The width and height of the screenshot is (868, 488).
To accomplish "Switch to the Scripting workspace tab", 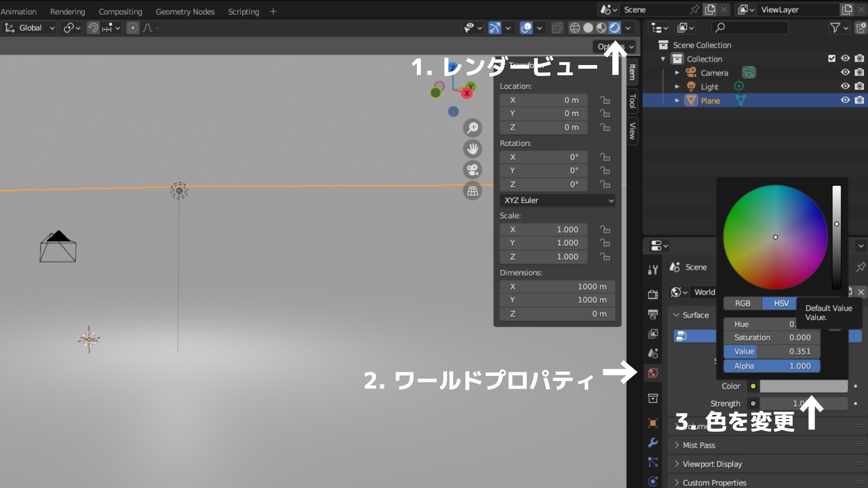I will [243, 12].
